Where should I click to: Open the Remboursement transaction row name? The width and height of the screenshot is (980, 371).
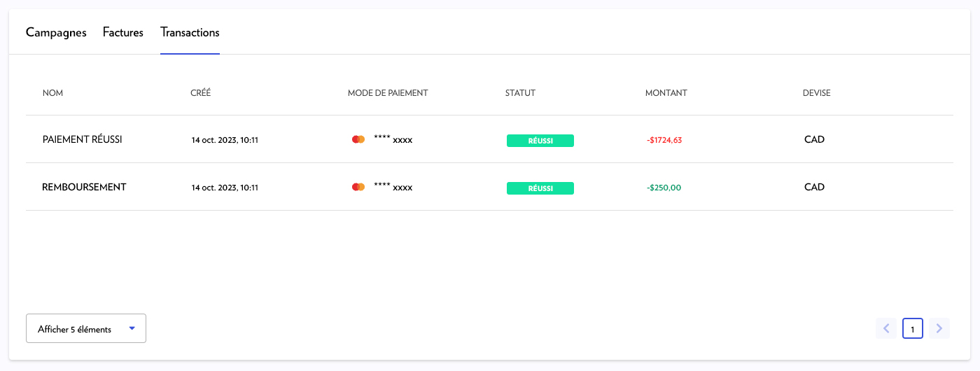click(84, 187)
